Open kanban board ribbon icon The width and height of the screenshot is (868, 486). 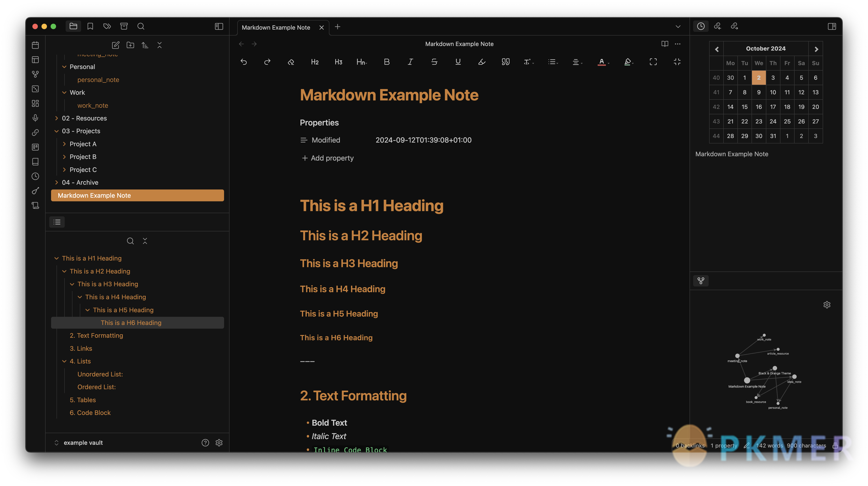coord(35,147)
